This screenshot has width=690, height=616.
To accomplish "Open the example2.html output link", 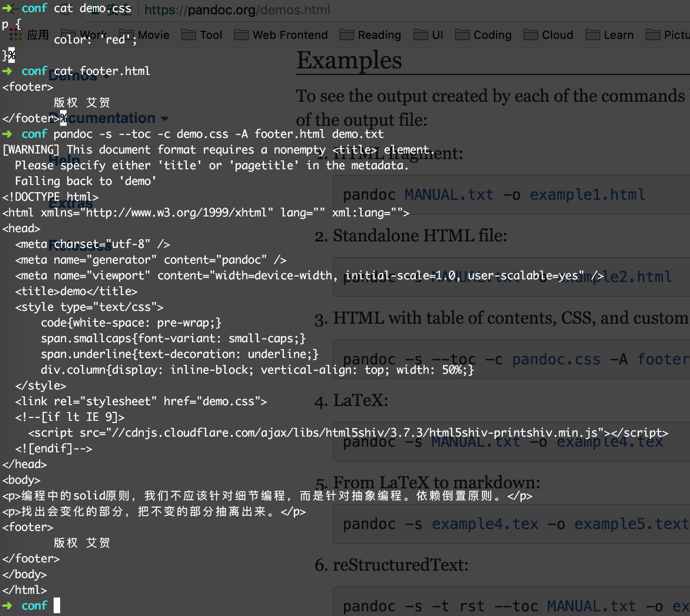I will click(x=615, y=277).
